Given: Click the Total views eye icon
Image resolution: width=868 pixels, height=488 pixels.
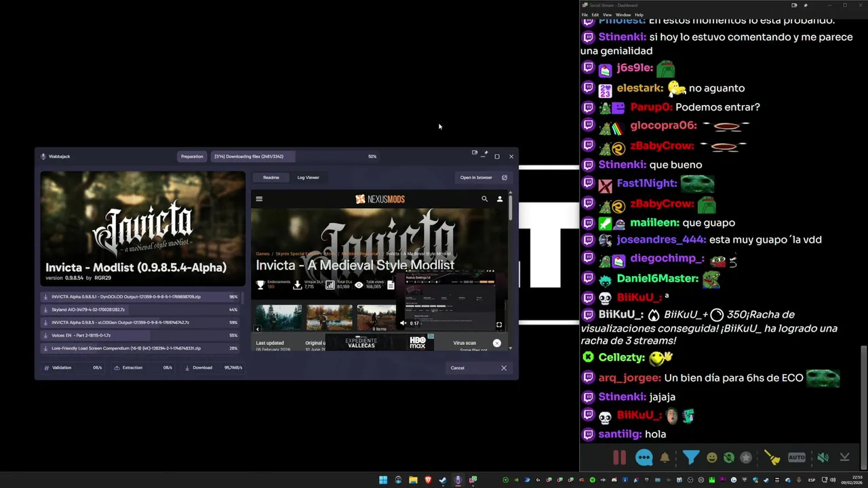Looking at the screenshot, I should 359,285.
